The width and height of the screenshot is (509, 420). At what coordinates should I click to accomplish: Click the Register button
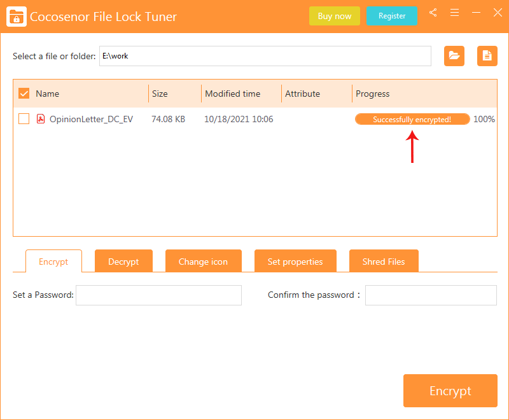392,16
